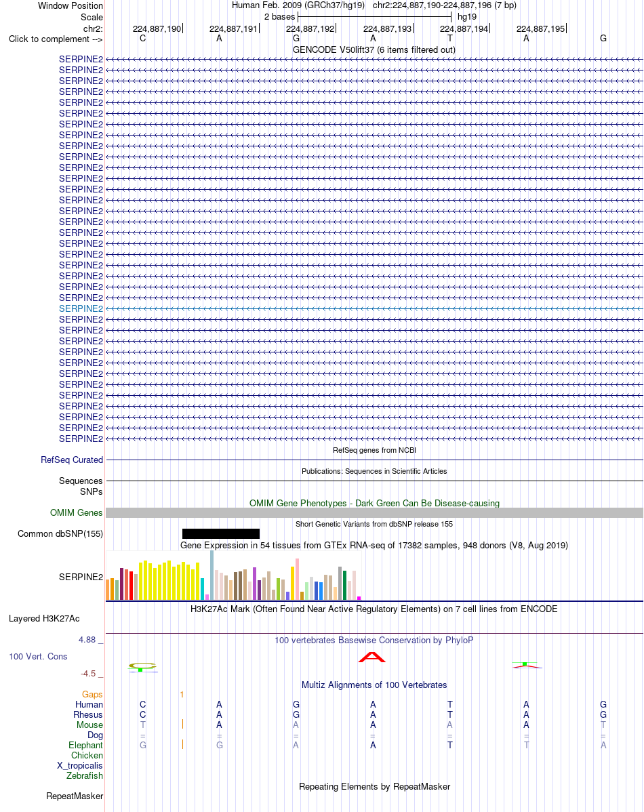
Task: Click the orange Gaps label
Action: 92,695
